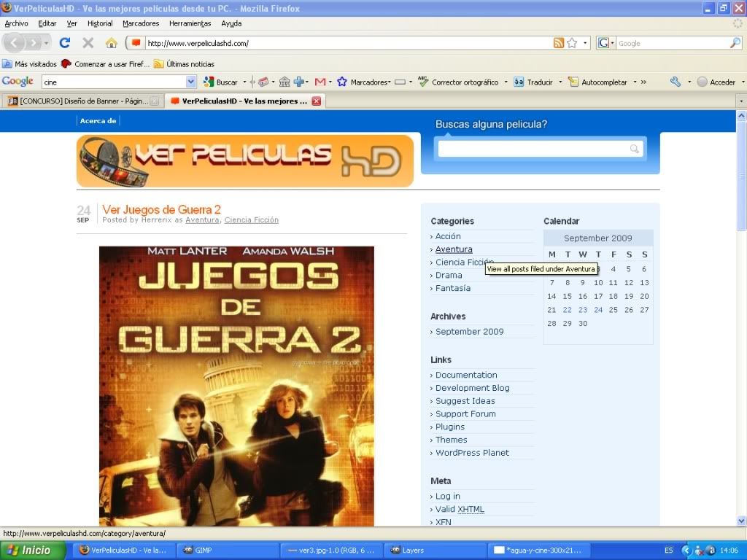Click the blue plus share icon
This screenshot has height=560, width=747.
pos(299,82)
